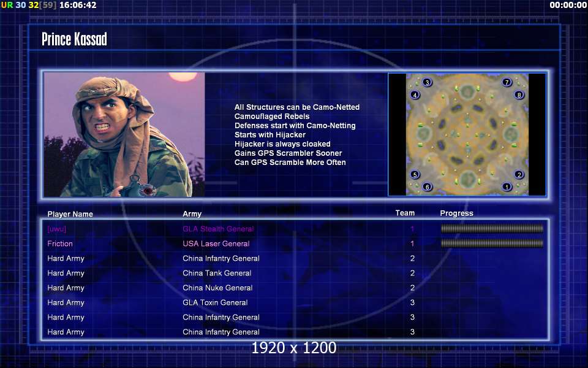Click the Progress column header
Screen dimensions: 588x368
pos(456,213)
